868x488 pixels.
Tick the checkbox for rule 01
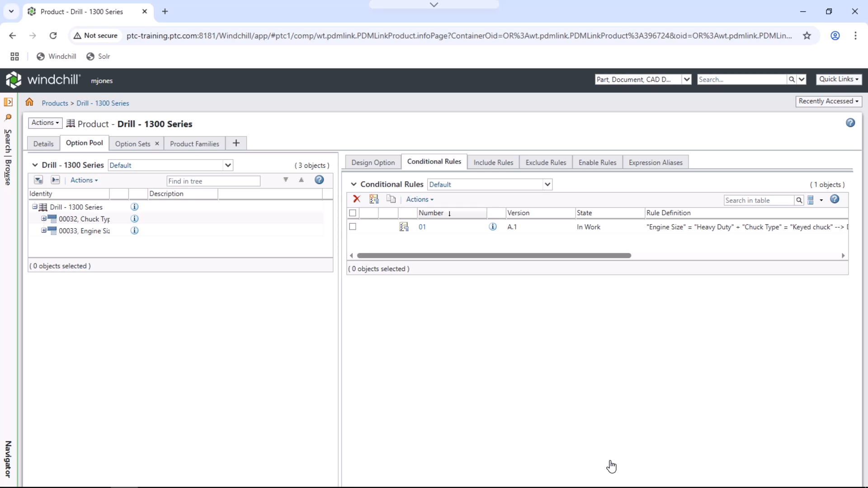[353, 227]
